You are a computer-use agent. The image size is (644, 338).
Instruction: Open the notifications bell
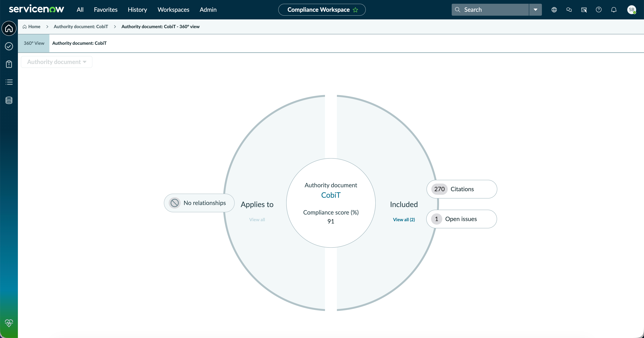(x=614, y=10)
